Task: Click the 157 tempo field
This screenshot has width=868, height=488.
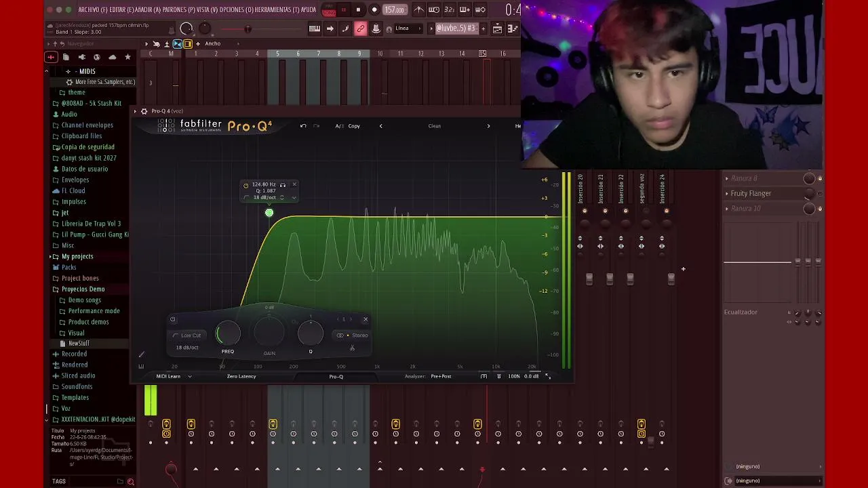Action: [x=394, y=10]
